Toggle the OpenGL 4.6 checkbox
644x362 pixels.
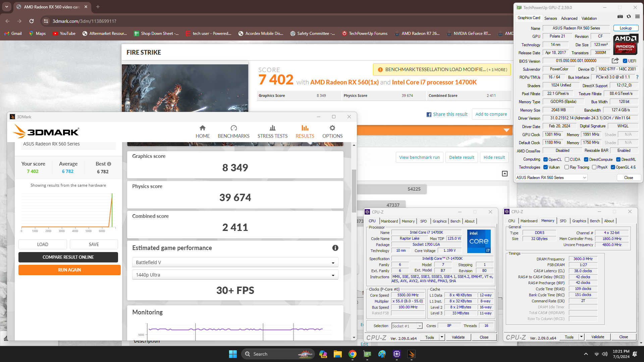click(x=613, y=167)
